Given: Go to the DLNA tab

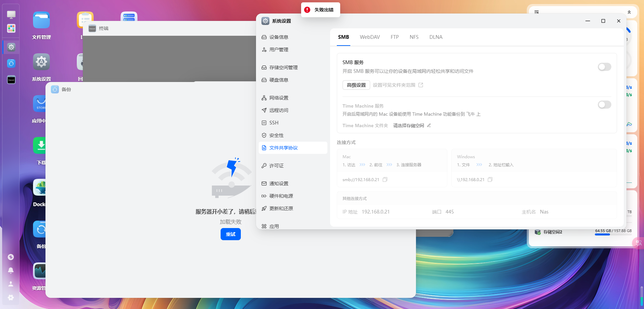Looking at the screenshot, I should pyautogui.click(x=436, y=37).
